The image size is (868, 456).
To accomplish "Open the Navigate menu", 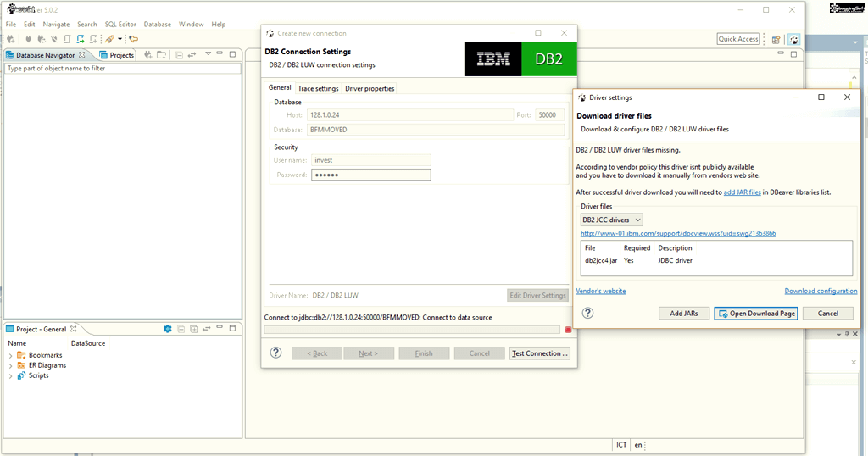I will (56, 25).
